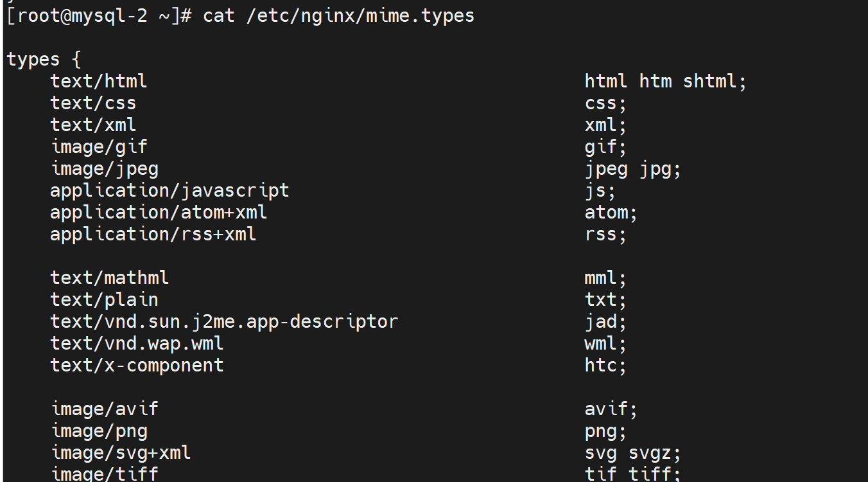Place cursor on the image/gif entry
Screen dimensions: 868x482
pyautogui.click(x=99, y=147)
